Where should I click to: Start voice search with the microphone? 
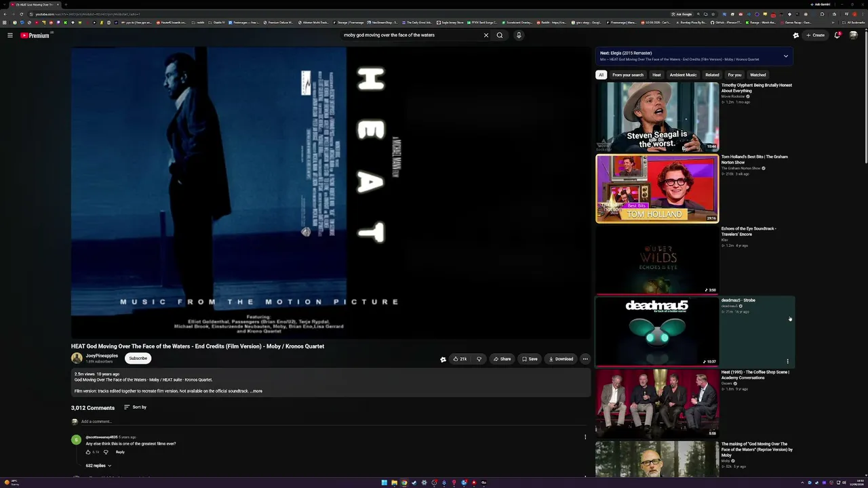pos(519,35)
